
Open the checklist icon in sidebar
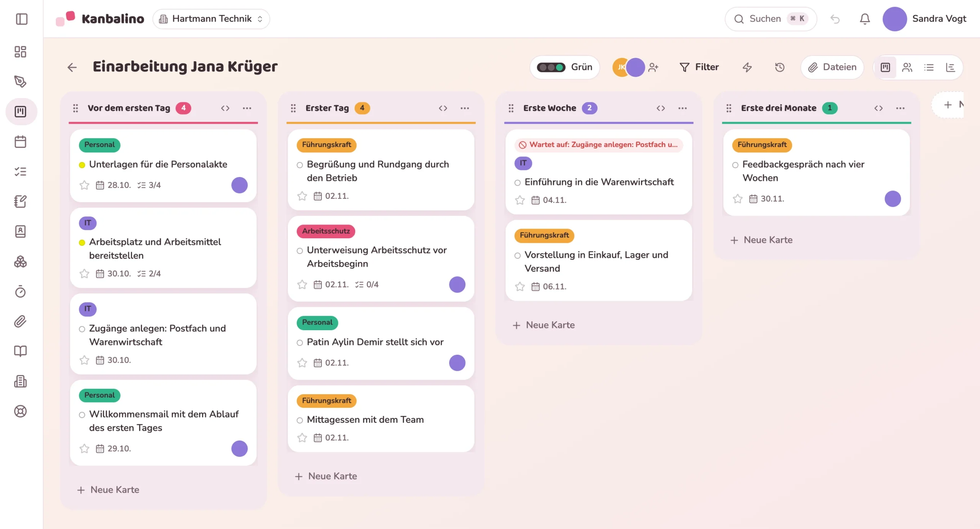(20, 172)
